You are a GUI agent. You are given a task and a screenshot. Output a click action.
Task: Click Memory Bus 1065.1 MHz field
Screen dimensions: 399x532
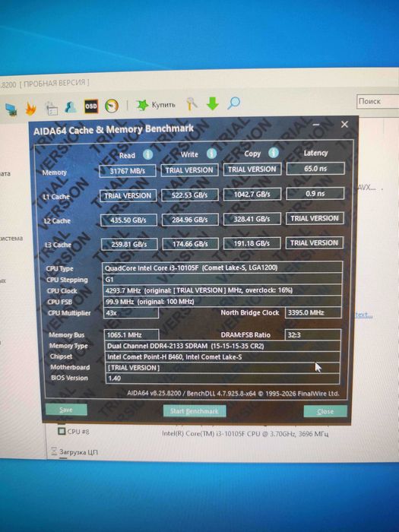click(131, 335)
